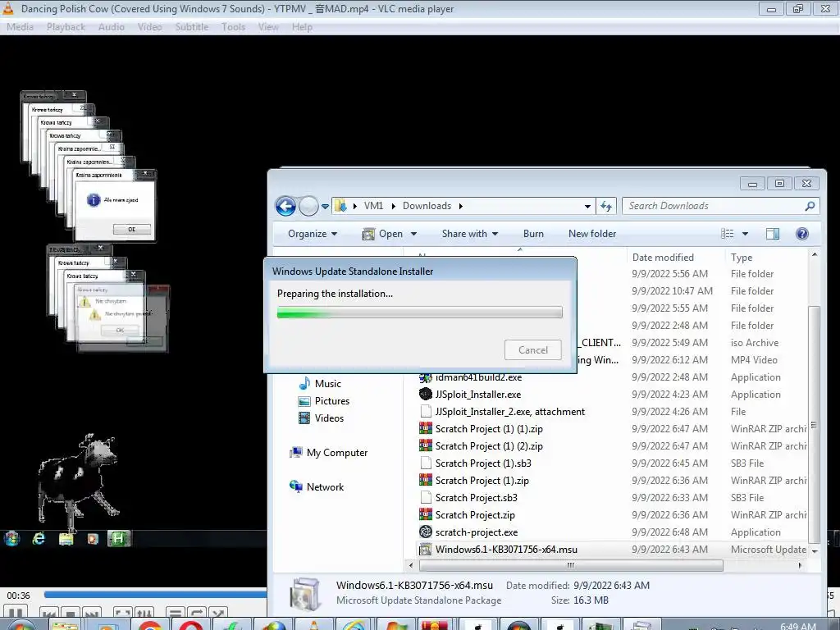
Task: Click the Search Downloads field
Action: 720,206
